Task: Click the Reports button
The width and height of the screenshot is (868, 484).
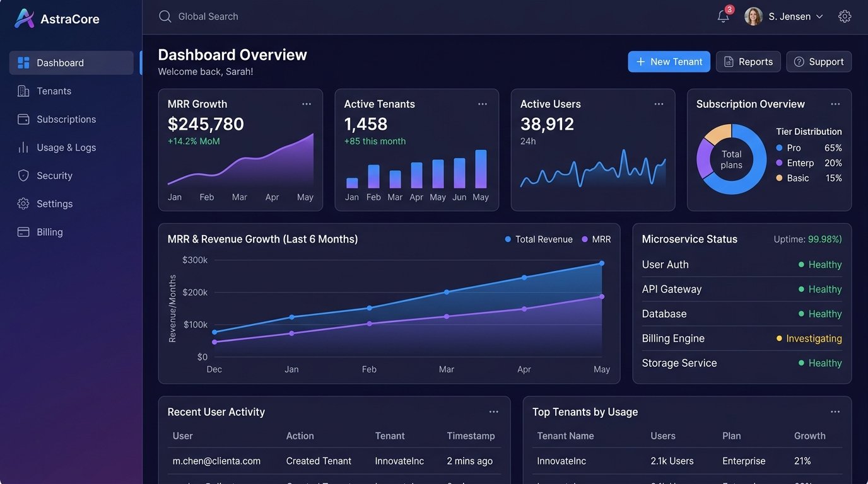Action: (748, 62)
